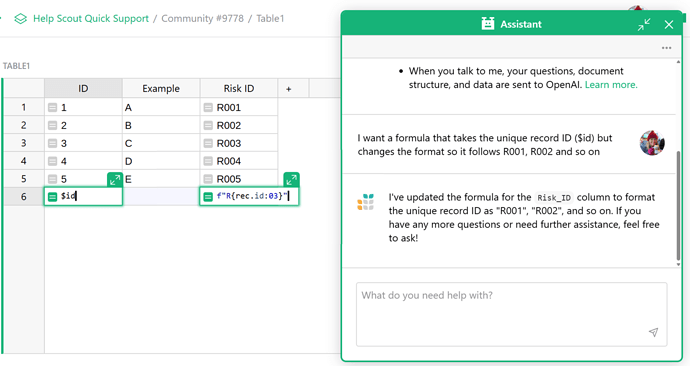Screen dimensions: 690x366
Task: Click the What do you need help with field
Action: coord(511,314)
